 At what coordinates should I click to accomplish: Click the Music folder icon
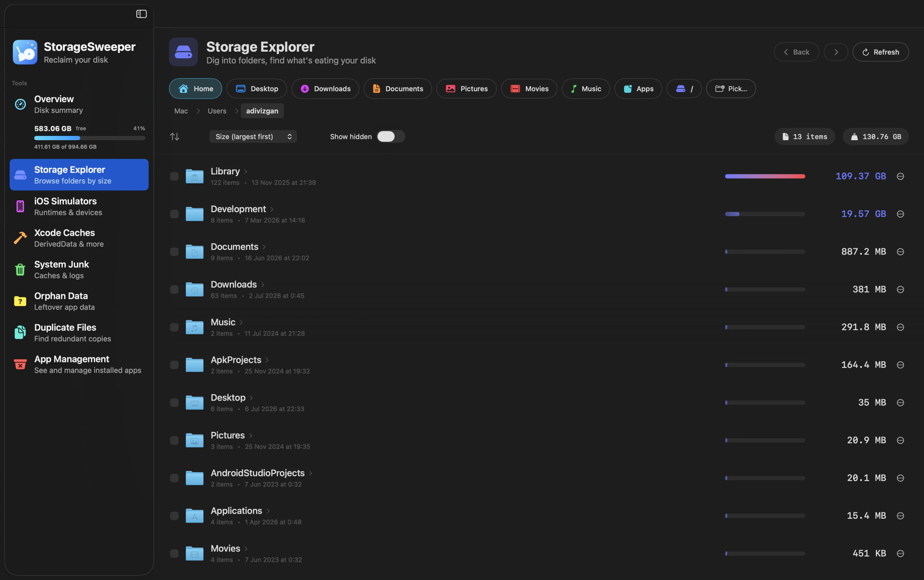pyautogui.click(x=194, y=327)
